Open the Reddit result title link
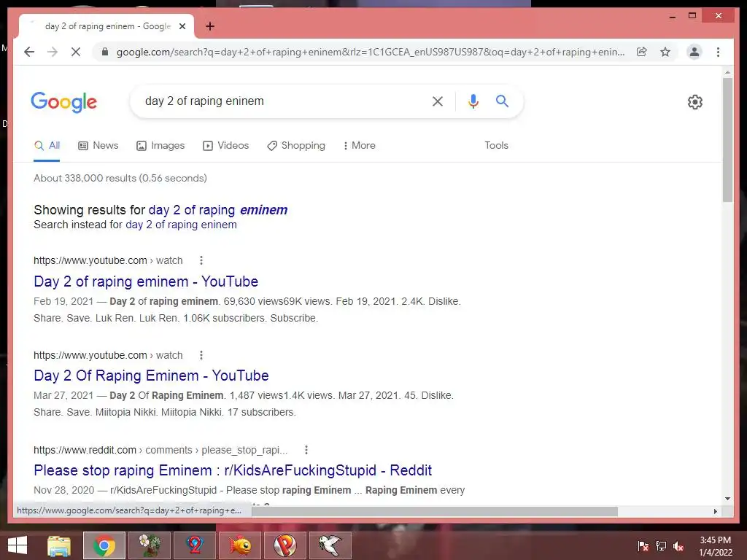The image size is (747, 560). (x=233, y=470)
